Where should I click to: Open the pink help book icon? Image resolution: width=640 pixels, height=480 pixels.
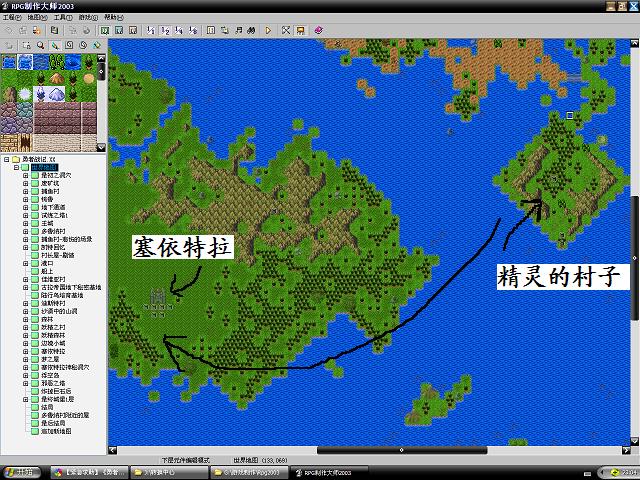tap(318, 30)
